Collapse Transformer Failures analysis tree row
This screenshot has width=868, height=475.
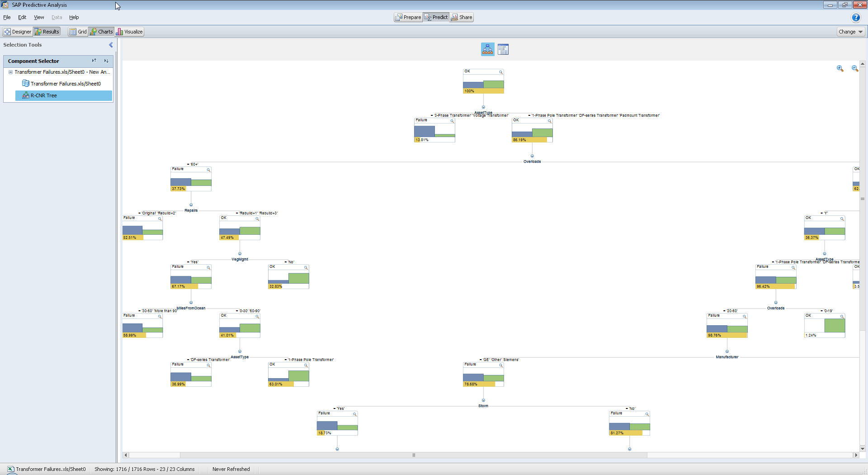[x=10, y=72]
